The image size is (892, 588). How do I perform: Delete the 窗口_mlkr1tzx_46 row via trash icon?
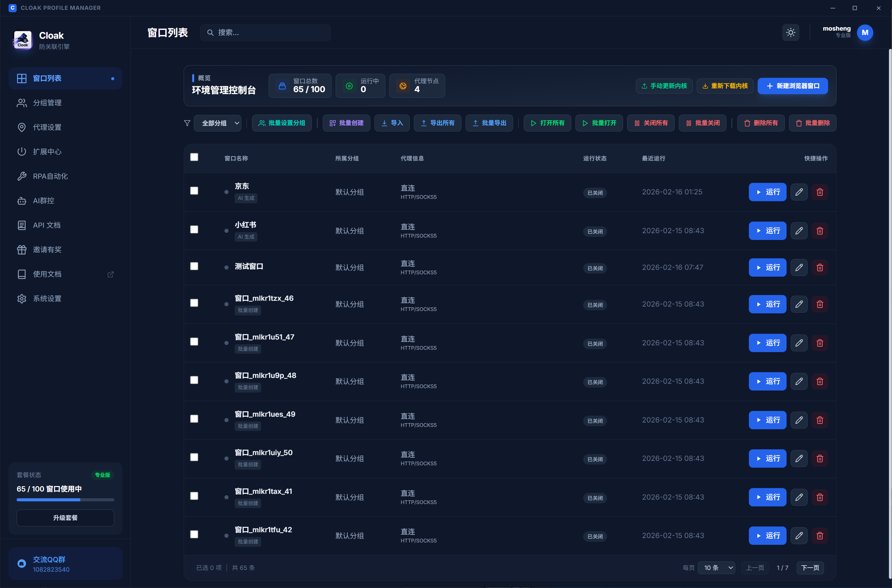[x=820, y=304]
